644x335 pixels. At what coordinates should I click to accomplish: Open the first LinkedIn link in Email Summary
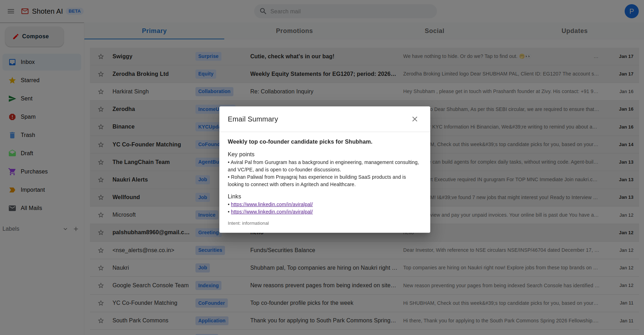point(271,204)
